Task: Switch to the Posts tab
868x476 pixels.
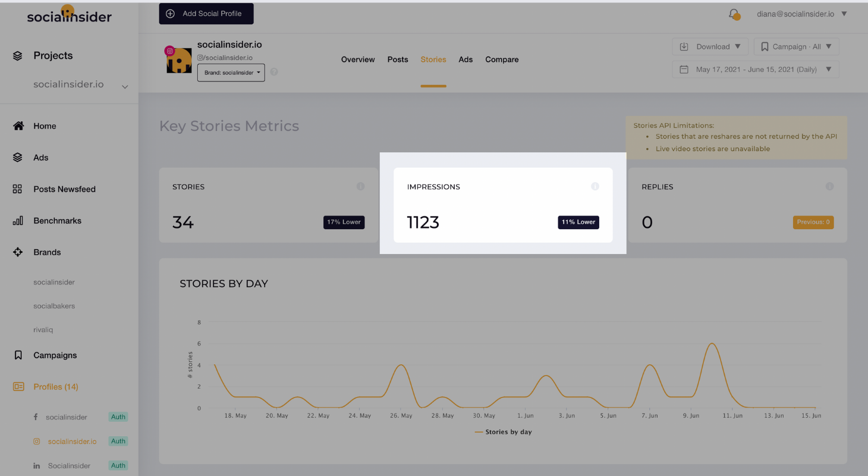Action: pos(398,59)
